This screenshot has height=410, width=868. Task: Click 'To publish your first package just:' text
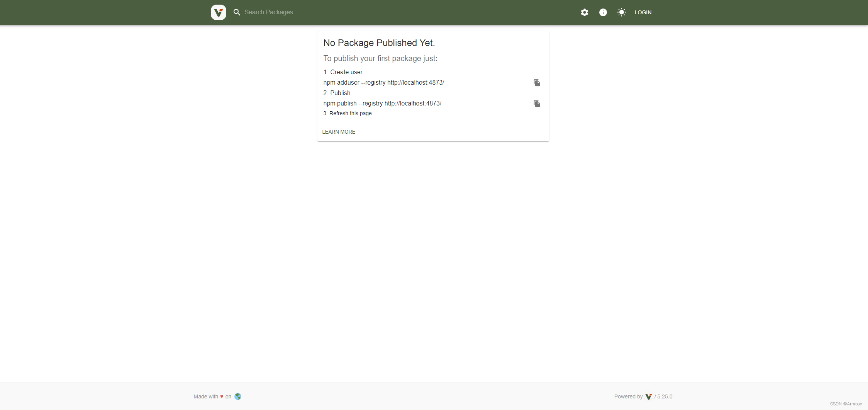[x=380, y=58]
